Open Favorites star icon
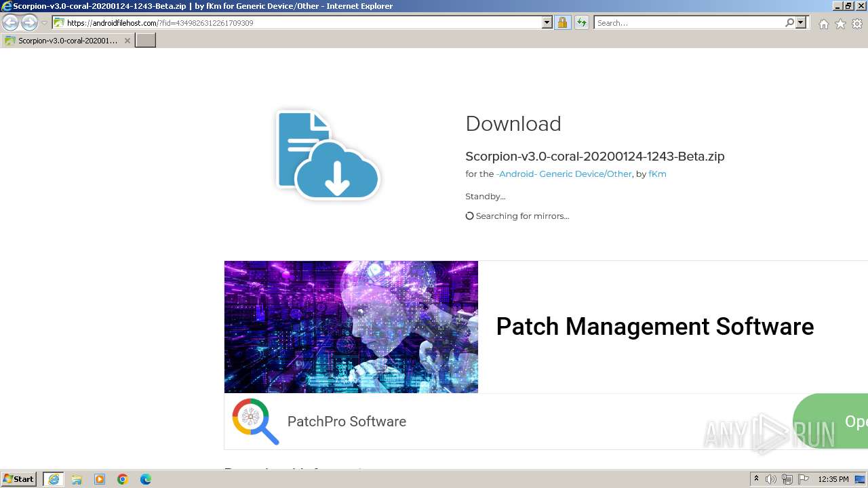Viewport: 868px width, 488px height. 840,24
